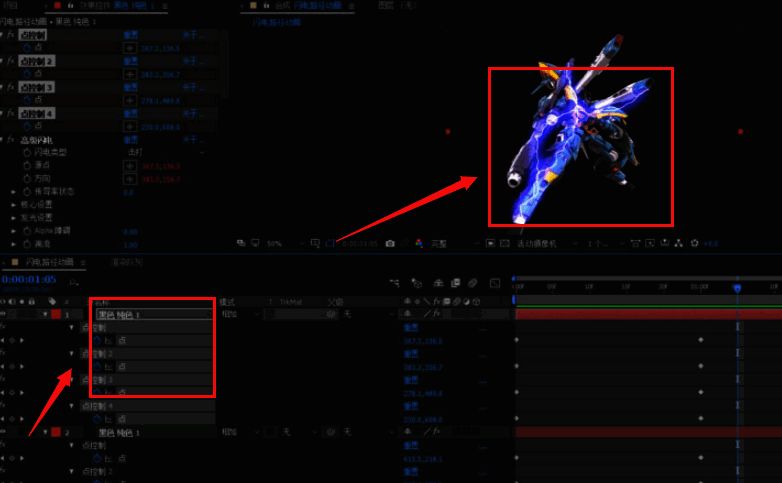Toggle the fx switch of 点控制 2 effect
Viewport: 782px width, 483px height.
click(10, 61)
